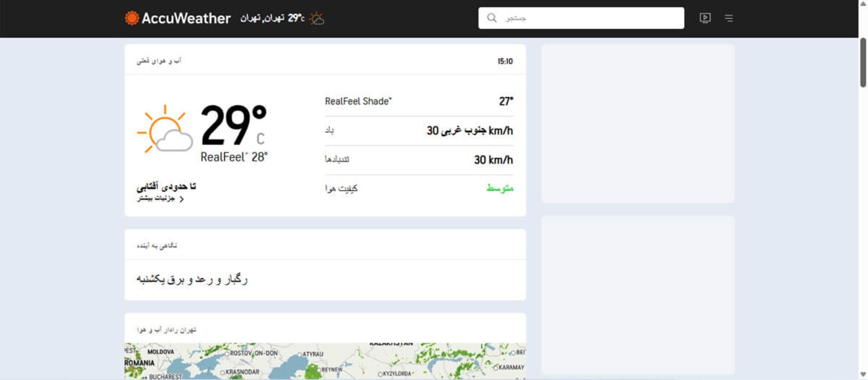Image resolution: width=868 pixels, height=380 pixels.
Task: Open the video player icon in header
Action: click(x=705, y=18)
